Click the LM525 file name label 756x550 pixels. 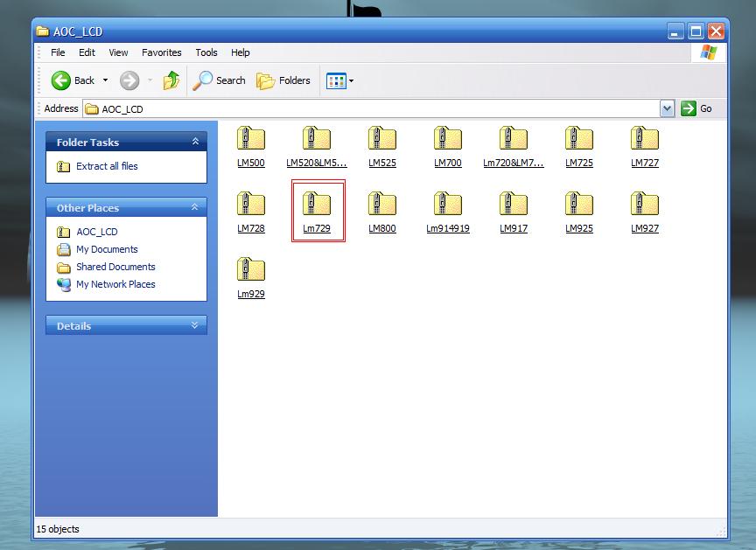(382, 163)
